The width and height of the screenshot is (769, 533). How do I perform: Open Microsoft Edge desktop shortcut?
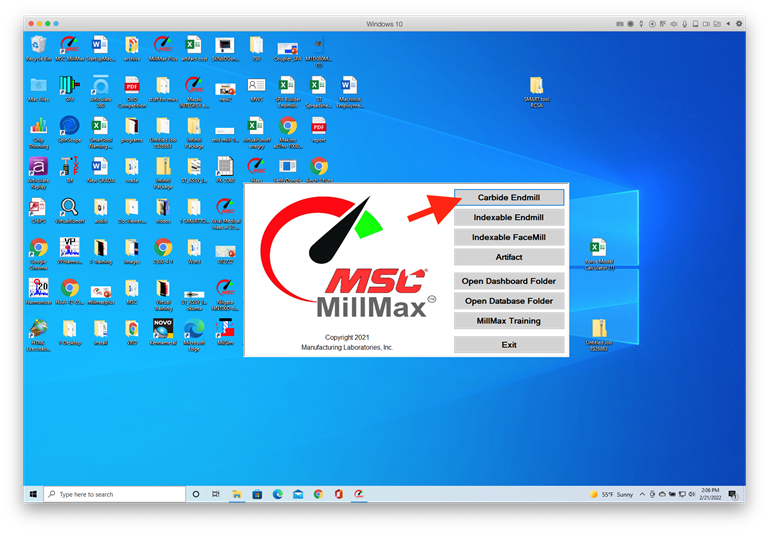(x=194, y=335)
